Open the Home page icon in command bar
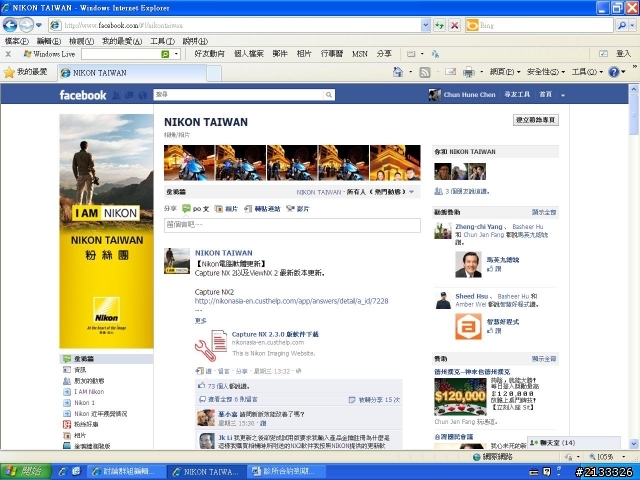The image size is (640, 480). click(x=398, y=72)
